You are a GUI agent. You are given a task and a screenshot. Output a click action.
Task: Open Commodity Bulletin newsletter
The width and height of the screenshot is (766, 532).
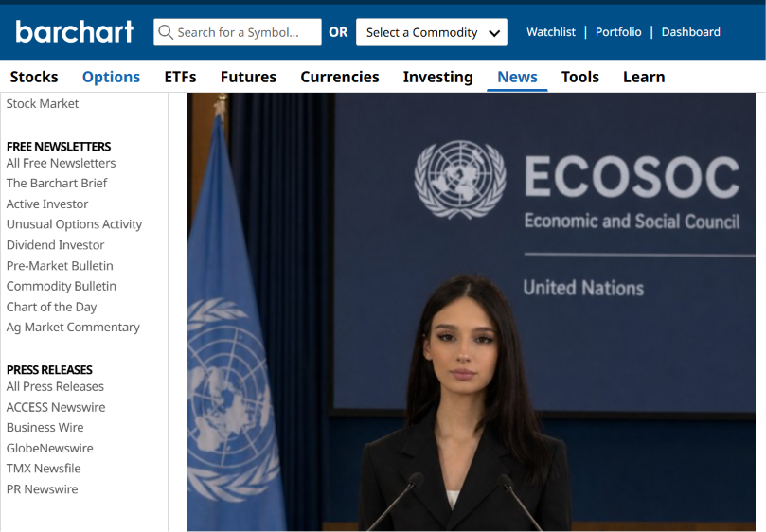pyautogui.click(x=61, y=286)
